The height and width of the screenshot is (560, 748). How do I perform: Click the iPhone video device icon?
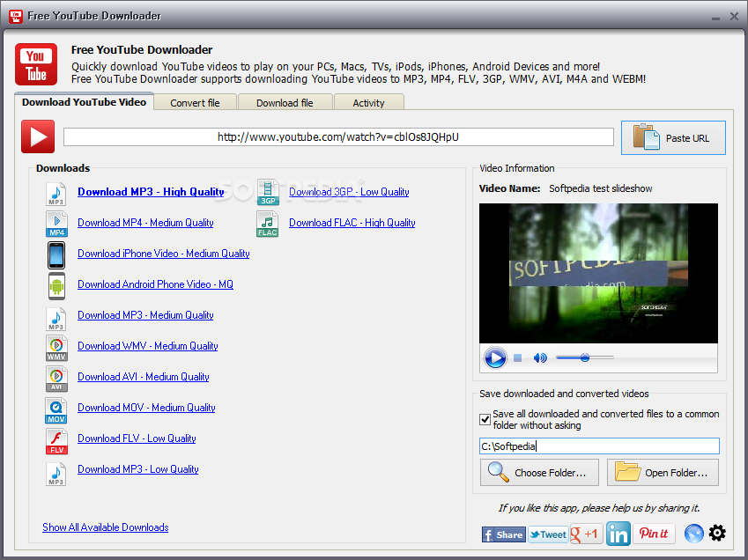56,255
